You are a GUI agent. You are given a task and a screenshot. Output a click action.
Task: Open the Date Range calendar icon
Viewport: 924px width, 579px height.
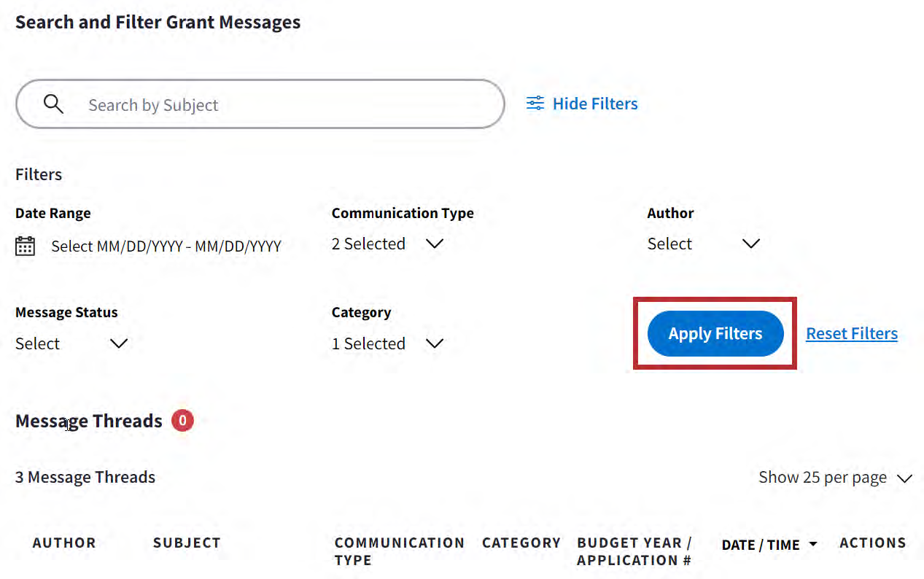click(x=26, y=246)
